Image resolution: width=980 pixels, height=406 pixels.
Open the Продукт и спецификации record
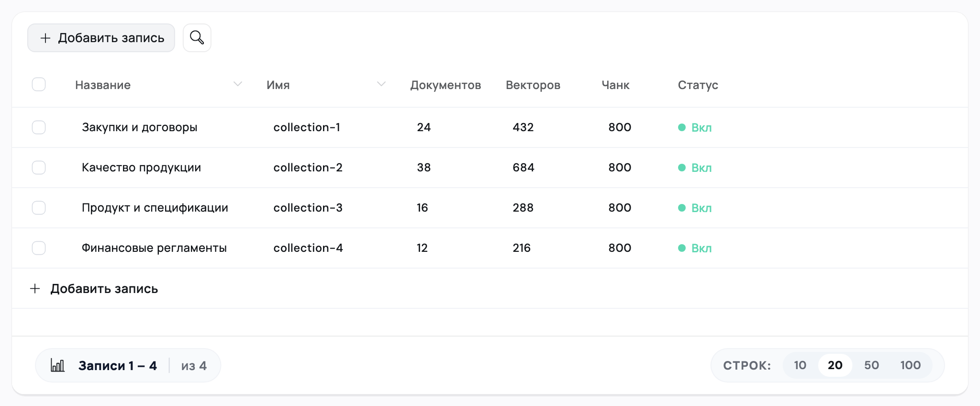pyautogui.click(x=155, y=208)
